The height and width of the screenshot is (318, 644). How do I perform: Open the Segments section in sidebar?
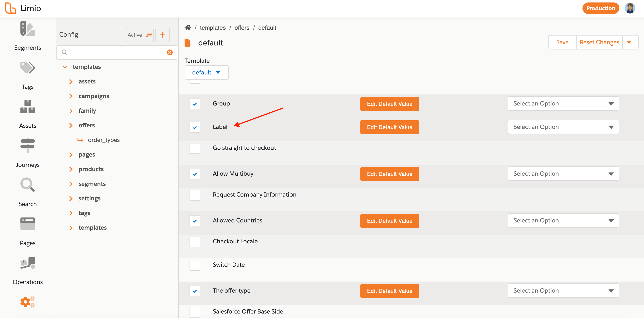[x=27, y=36]
